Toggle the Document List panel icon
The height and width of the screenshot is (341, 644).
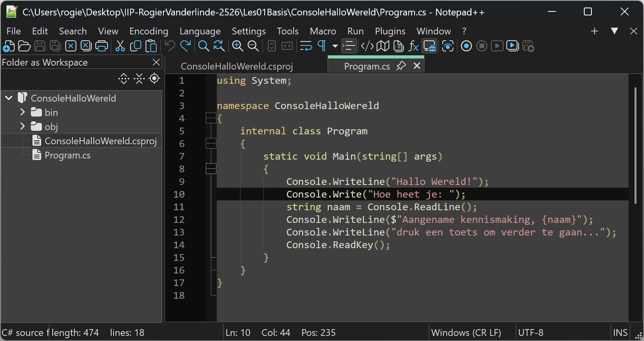pos(398,46)
